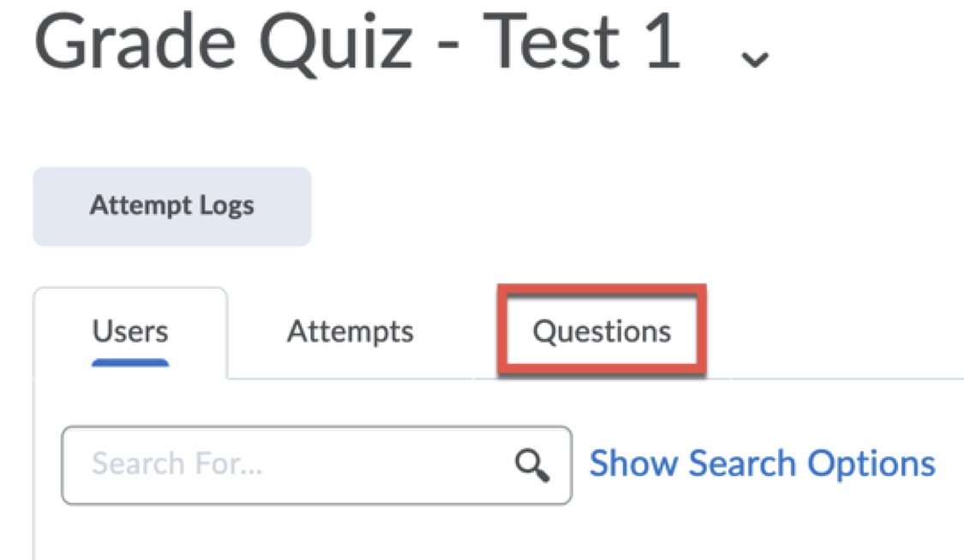Image resolution: width=964 pixels, height=560 pixels.
Task: Run the search using the magnifier icon
Action: click(x=531, y=465)
